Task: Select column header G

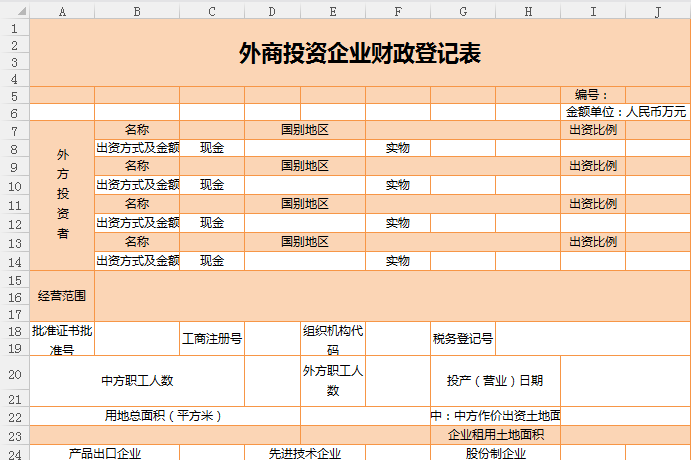Action: (x=463, y=11)
